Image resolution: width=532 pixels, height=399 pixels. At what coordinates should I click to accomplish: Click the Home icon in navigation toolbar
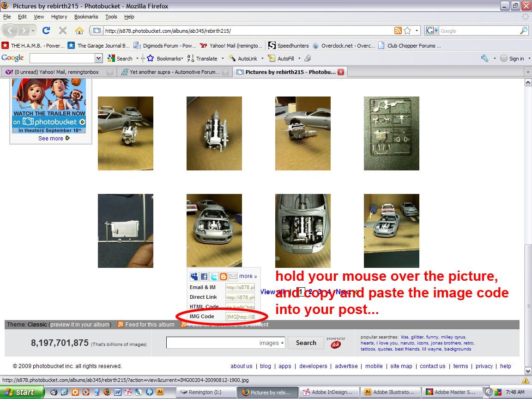click(x=79, y=31)
